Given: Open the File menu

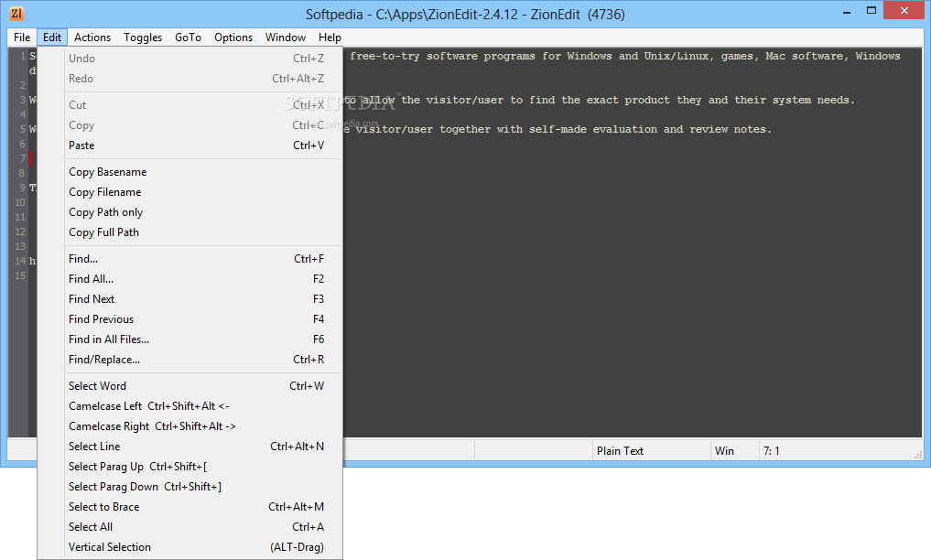Looking at the screenshot, I should point(22,38).
